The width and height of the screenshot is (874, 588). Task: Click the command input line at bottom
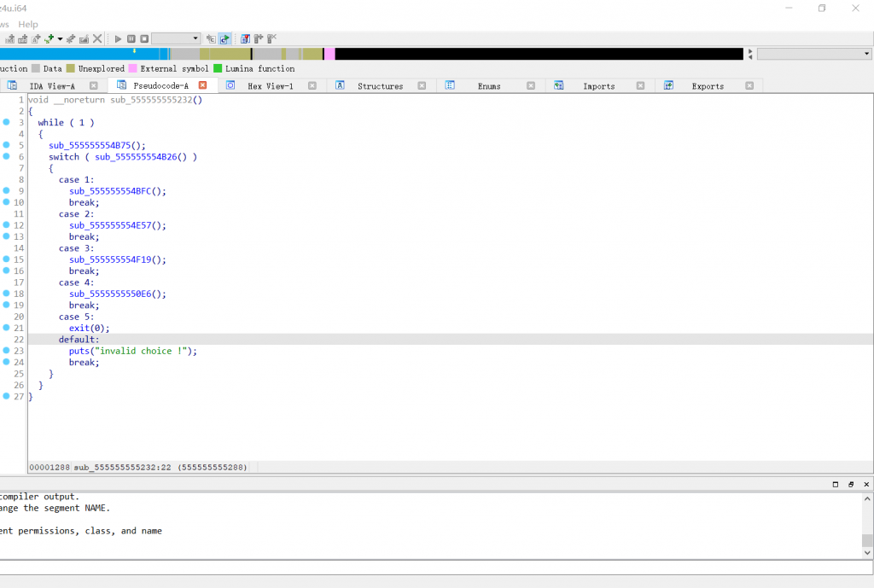pos(434,568)
